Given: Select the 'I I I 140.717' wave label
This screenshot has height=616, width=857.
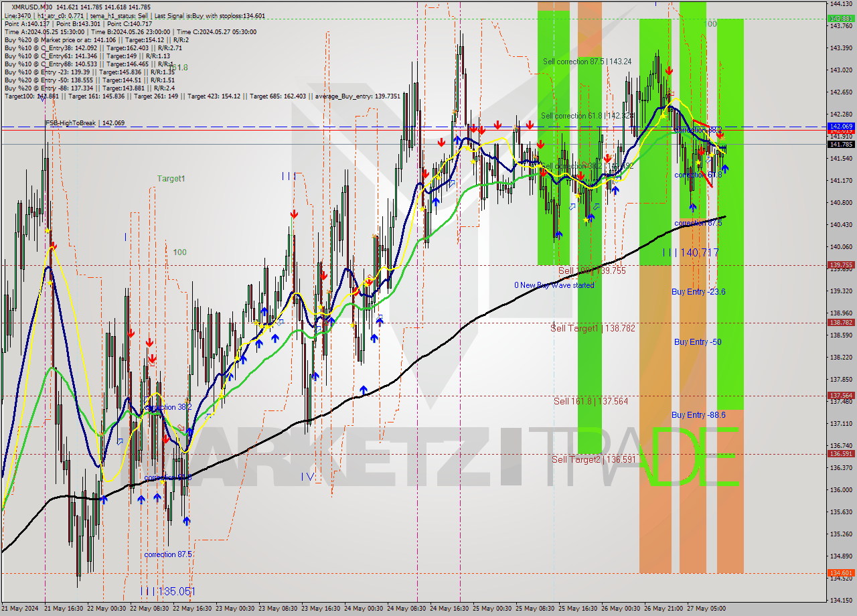Looking at the screenshot, I should [x=690, y=252].
